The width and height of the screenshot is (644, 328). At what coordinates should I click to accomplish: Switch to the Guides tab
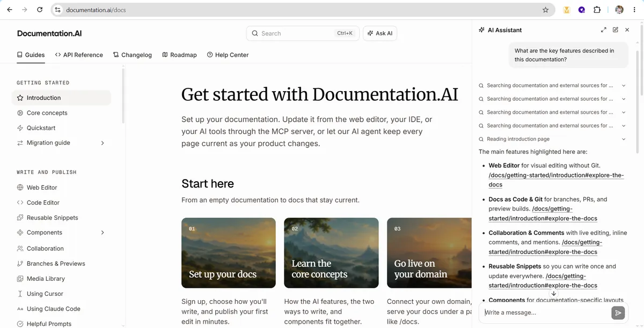(x=31, y=55)
